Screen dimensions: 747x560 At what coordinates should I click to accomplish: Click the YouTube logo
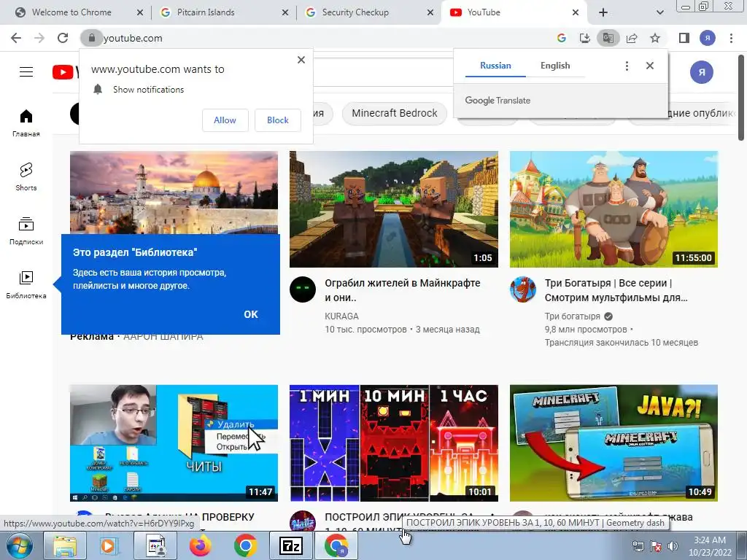click(65, 72)
